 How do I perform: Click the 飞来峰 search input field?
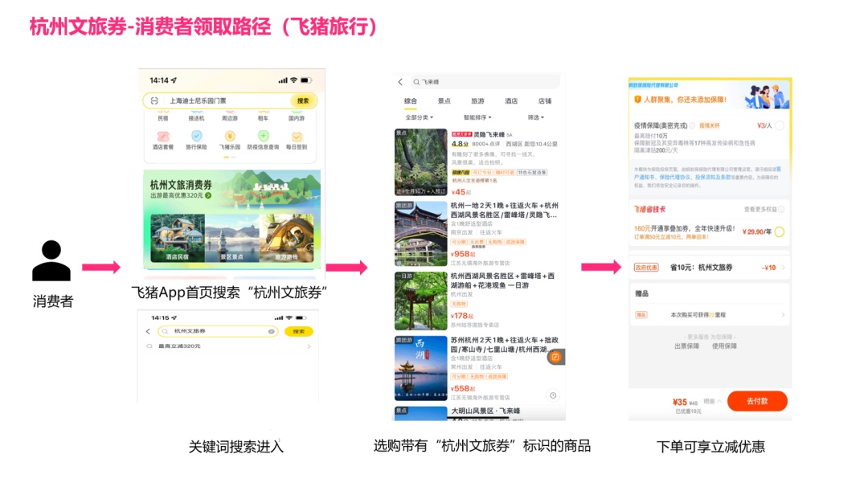484,82
